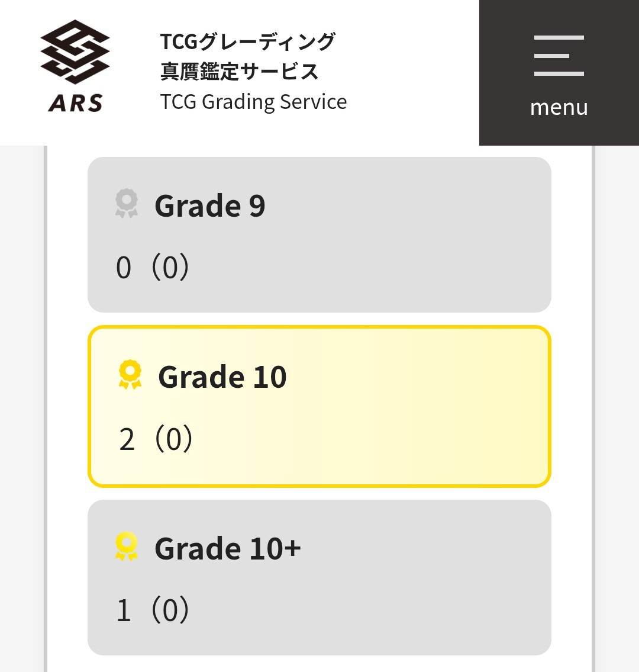This screenshot has width=639, height=672.
Task: Click the gold Grade 10 ribbon icon
Action: click(130, 375)
